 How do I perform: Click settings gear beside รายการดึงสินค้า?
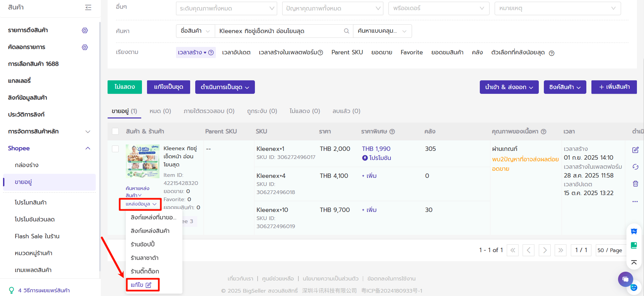point(85,30)
